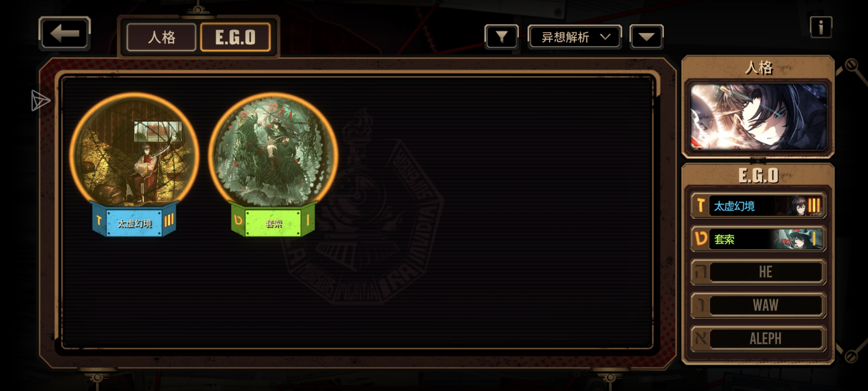Click the HE symbol icon
The height and width of the screenshot is (391, 868).
(x=701, y=272)
